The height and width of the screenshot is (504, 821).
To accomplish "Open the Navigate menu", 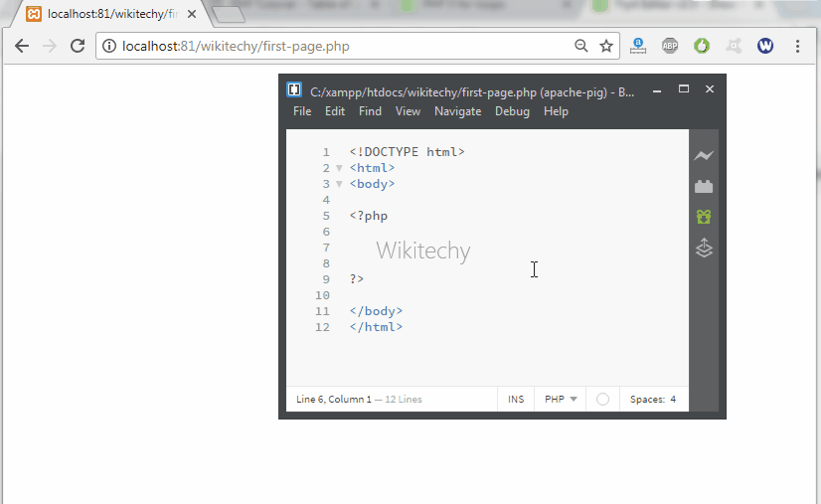I will (x=457, y=111).
